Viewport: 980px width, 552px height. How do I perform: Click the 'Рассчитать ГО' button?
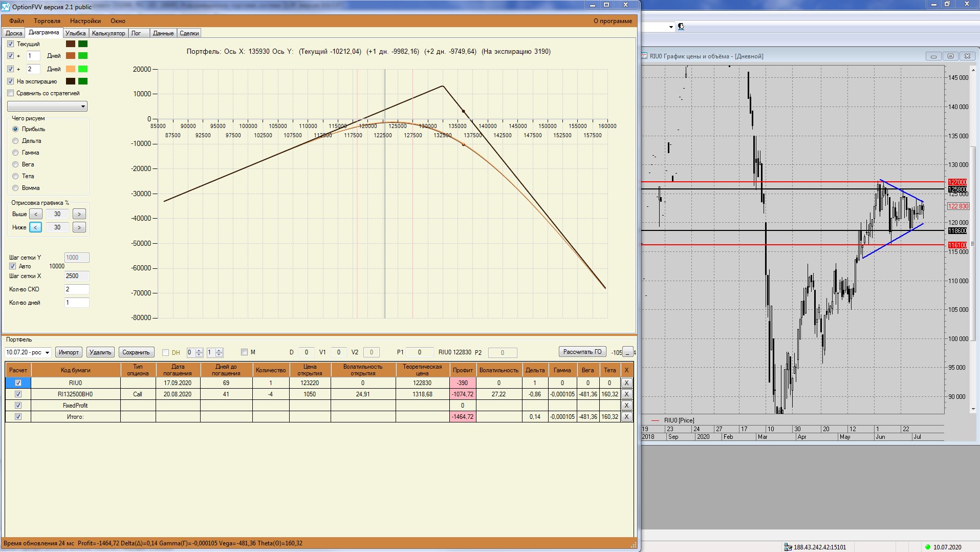pos(582,352)
